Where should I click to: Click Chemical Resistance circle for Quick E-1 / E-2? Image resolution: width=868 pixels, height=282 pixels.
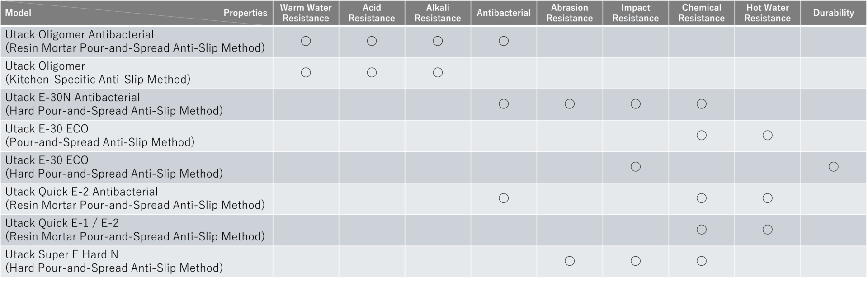(x=702, y=230)
